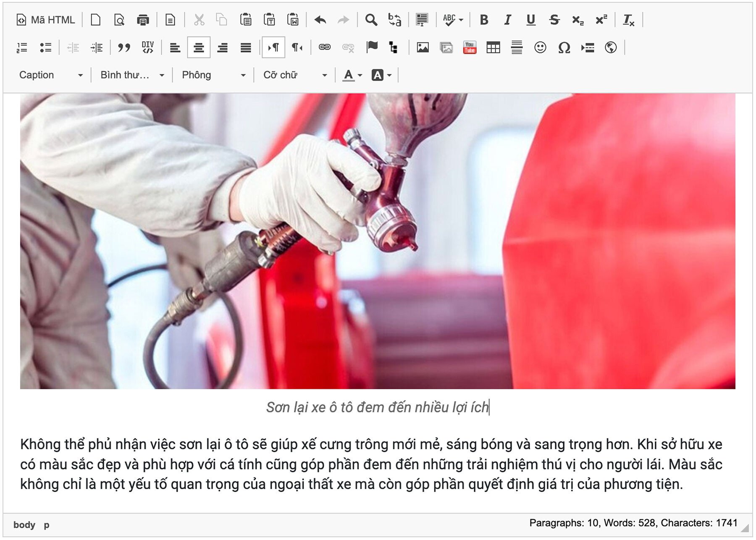756x540 pixels.
Task: Insert a block quote
Action: 124,48
